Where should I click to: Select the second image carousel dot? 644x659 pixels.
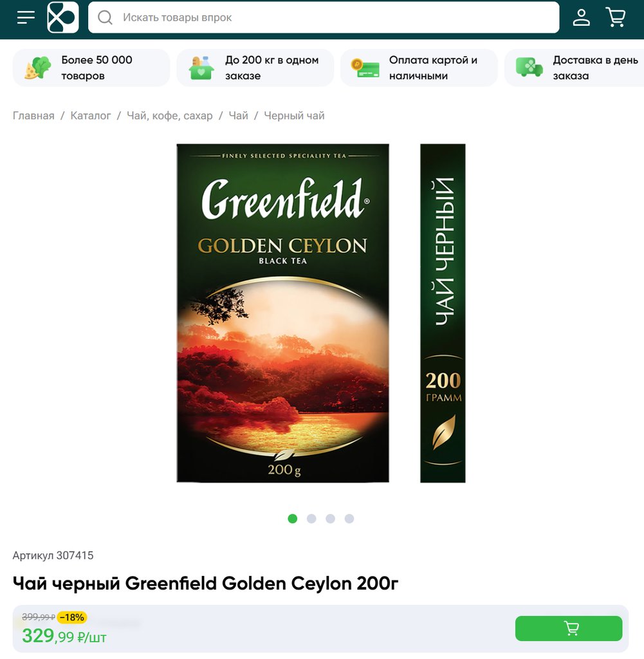311,519
